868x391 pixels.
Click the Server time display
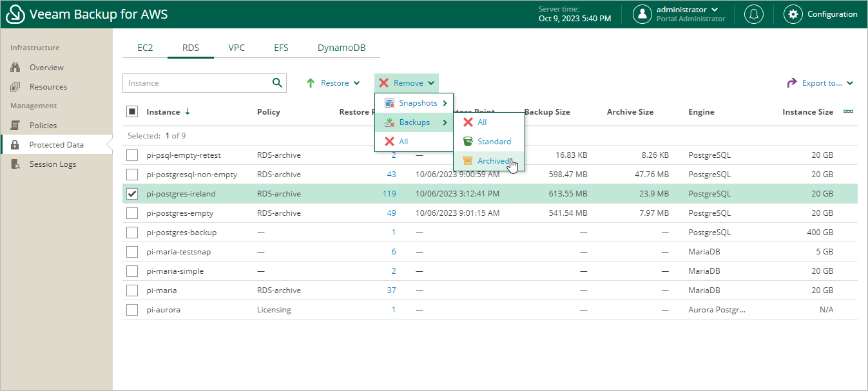coord(575,14)
